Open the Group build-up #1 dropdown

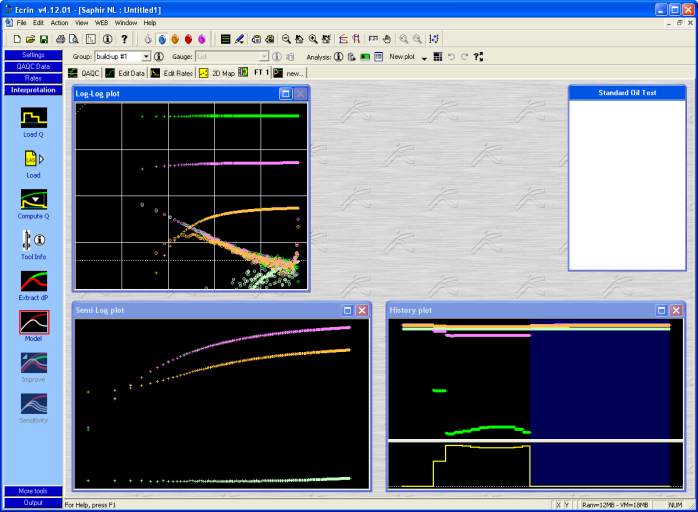tap(146, 57)
